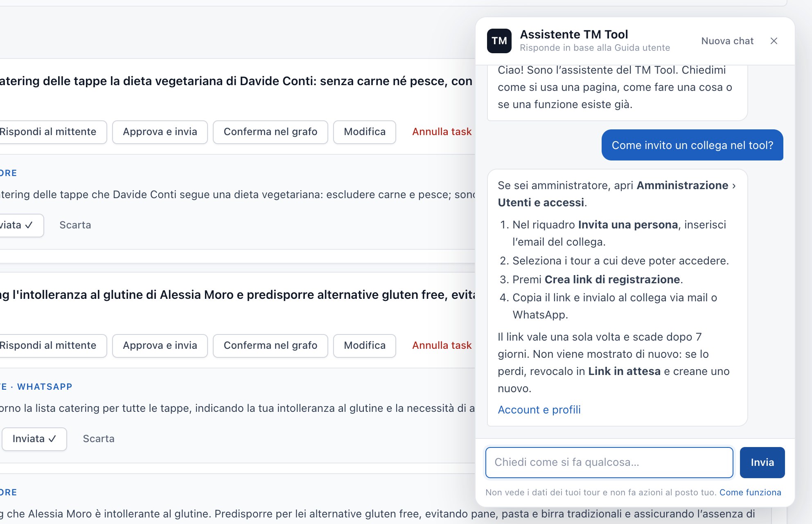Click 'Annulla task' on the Davide Conti task
The image size is (812, 524).
[442, 132]
